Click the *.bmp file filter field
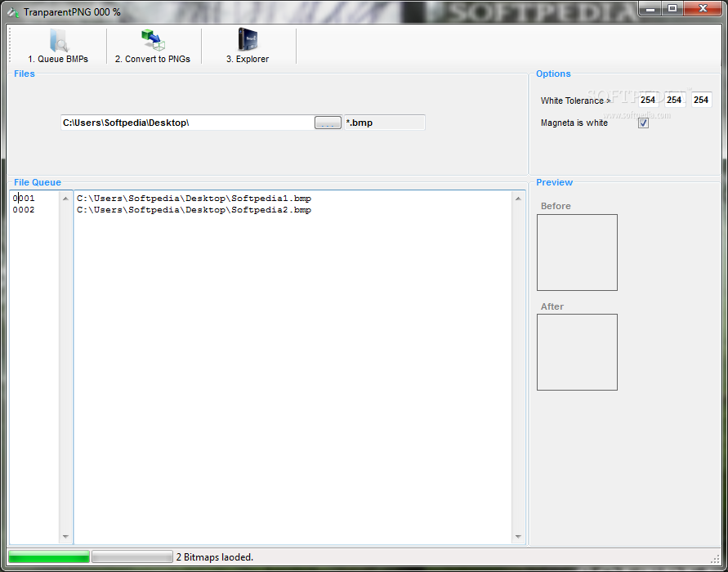This screenshot has height=572, width=728. [385, 123]
